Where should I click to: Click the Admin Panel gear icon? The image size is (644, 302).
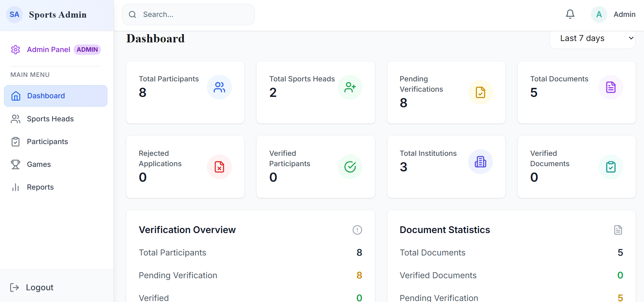(x=16, y=50)
